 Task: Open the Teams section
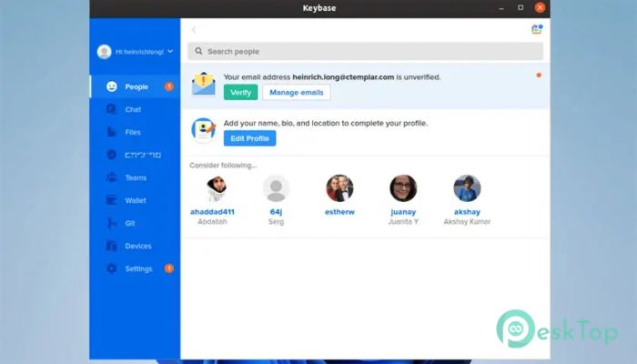135,177
